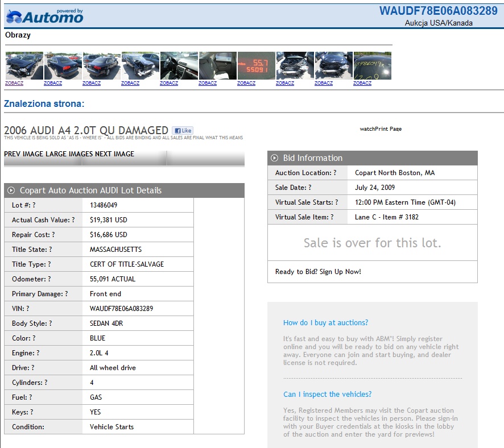The height and width of the screenshot is (448, 504).
Task: Click the question mark beside Engine
Action: pos(38,353)
